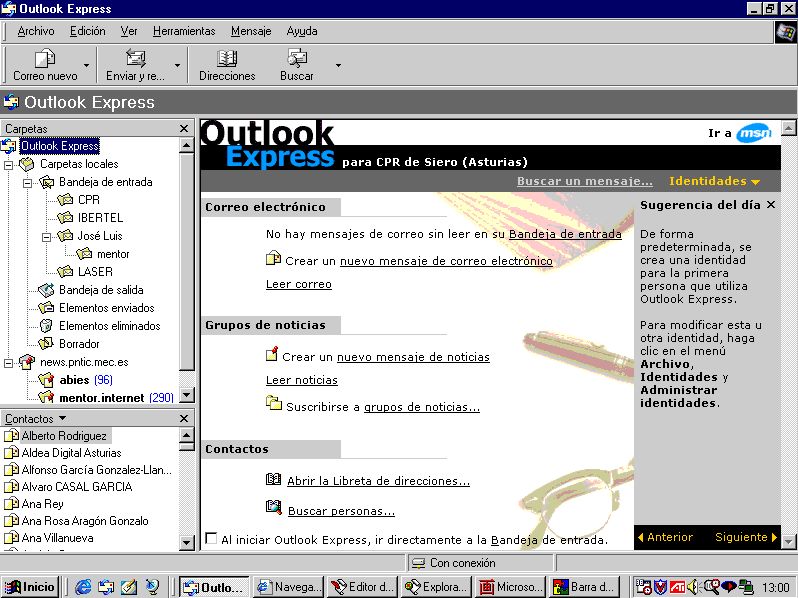Click the msn logo next to Ir a

point(754,133)
